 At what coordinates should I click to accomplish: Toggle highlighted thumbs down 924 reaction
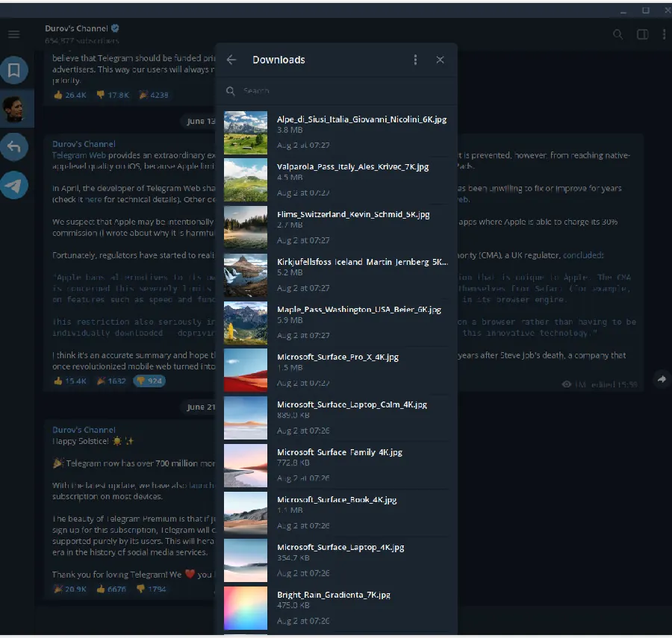pyautogui.click(x=149, y=381)
